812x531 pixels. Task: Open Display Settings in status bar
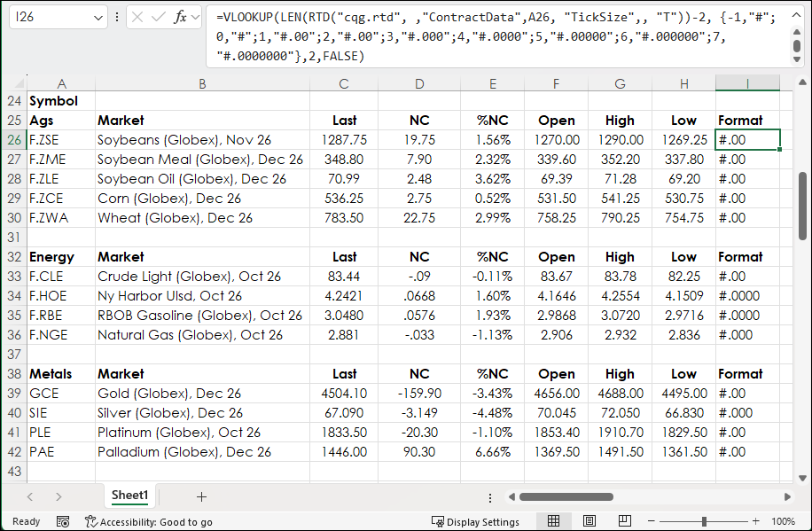pyautogui.click(x=475, y=521)
